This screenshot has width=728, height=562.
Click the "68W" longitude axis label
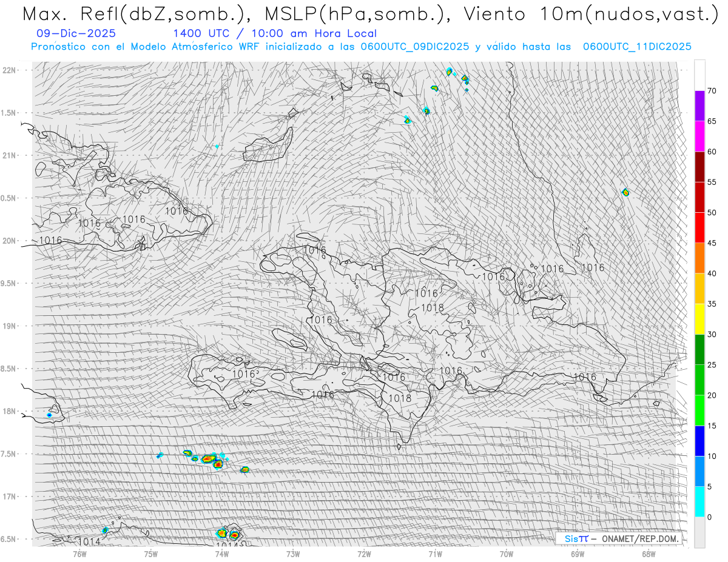coord(649,554)
